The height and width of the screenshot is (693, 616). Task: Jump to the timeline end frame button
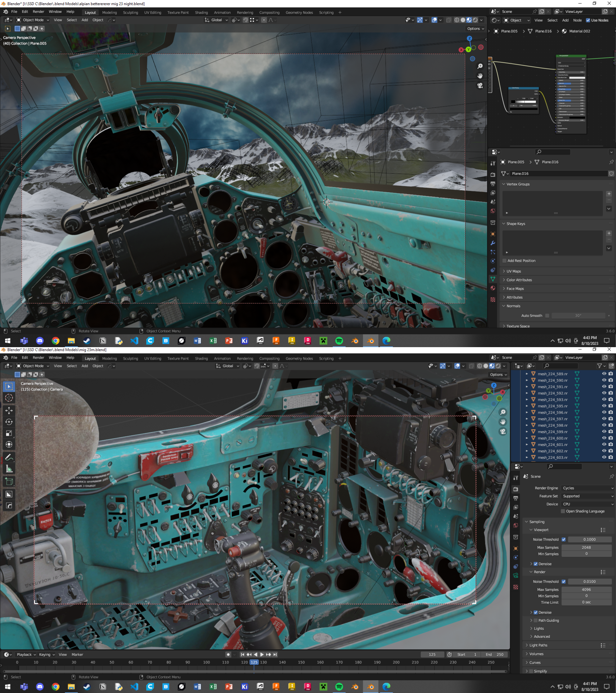275,654
